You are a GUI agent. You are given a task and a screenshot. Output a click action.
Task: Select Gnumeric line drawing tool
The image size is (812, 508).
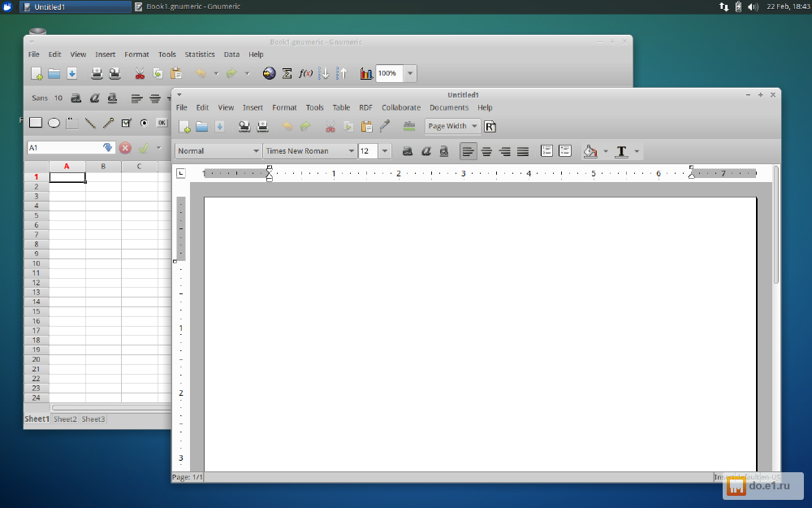click(90, 123)
